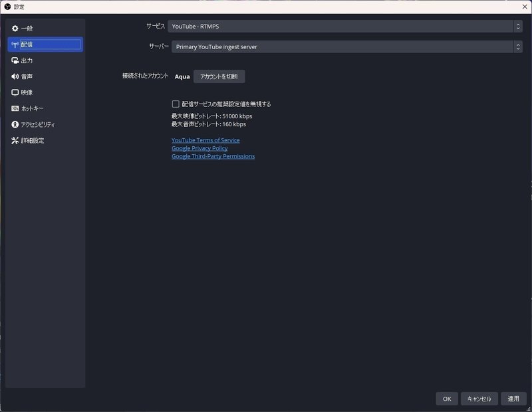532x412 pixels.
Task: Click the キャンセル button
Action: click(x=479, y=399)
